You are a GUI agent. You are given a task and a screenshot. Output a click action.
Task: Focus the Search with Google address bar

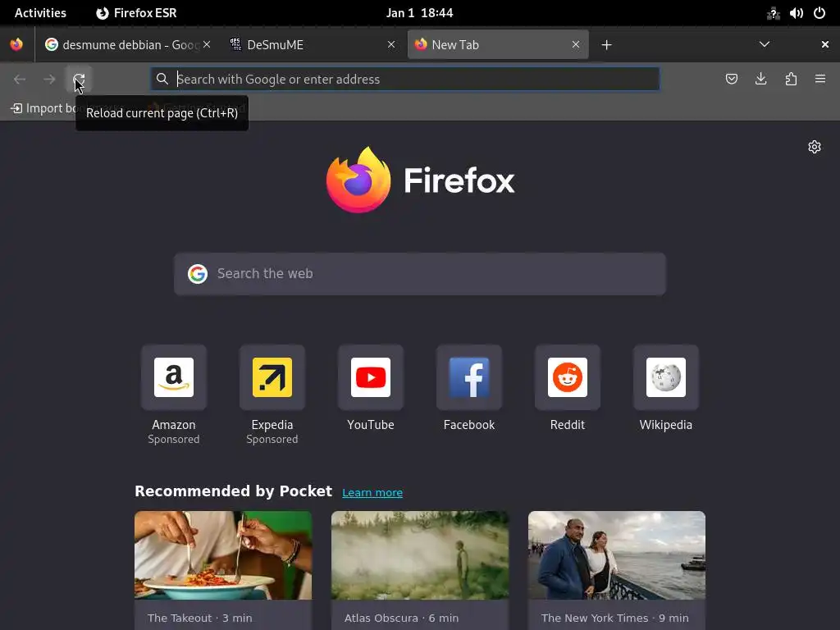click(405, 80)
